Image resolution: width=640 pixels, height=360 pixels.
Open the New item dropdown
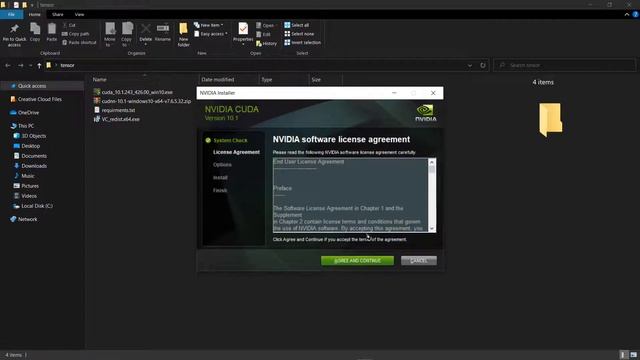[209, 25]
